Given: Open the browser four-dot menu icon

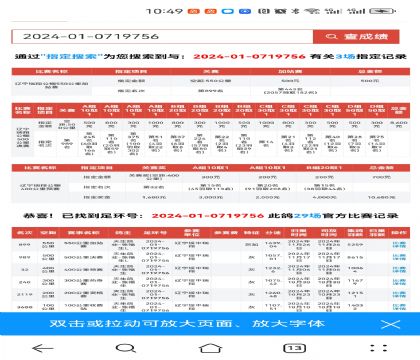Looking at the screenshot, I should (x=379, y=348).
